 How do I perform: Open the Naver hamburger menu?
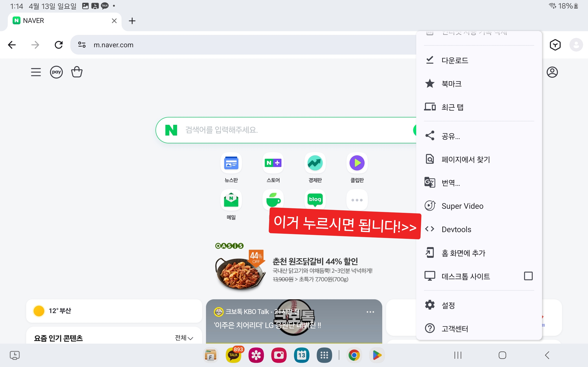36,72
